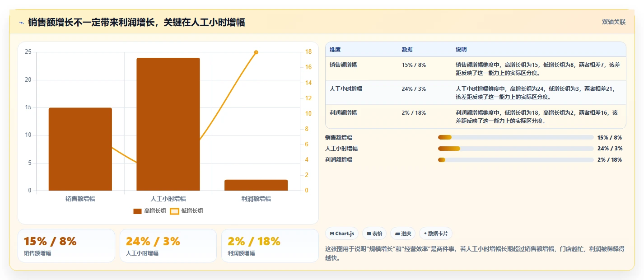The height and width of the screenshot is (280, 644).
Task: Click the icon in the Chart.js tag
Action: pyautogui.click(x=332, y=234)
